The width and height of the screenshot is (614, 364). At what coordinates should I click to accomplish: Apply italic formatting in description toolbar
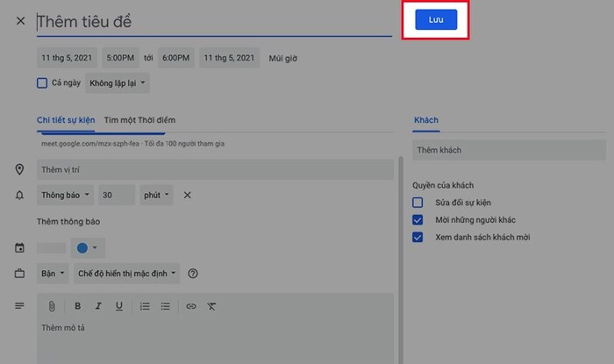click(98, 306)
